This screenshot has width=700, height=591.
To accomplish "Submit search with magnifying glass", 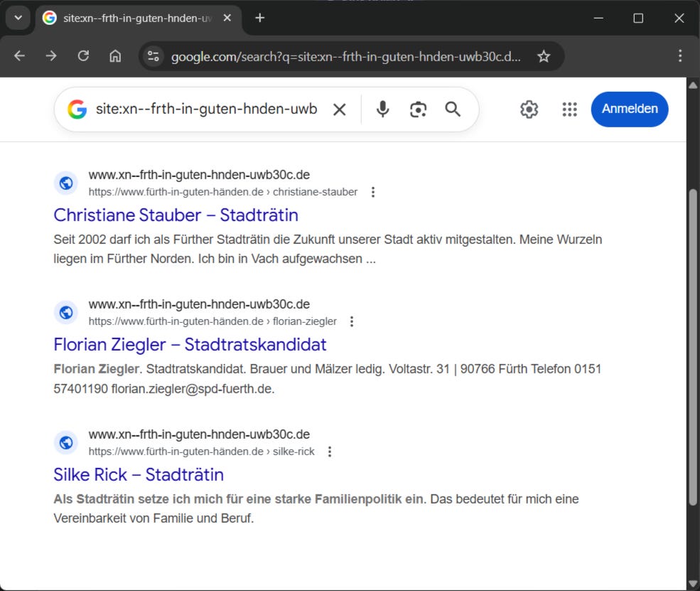I will click(453, 109).
